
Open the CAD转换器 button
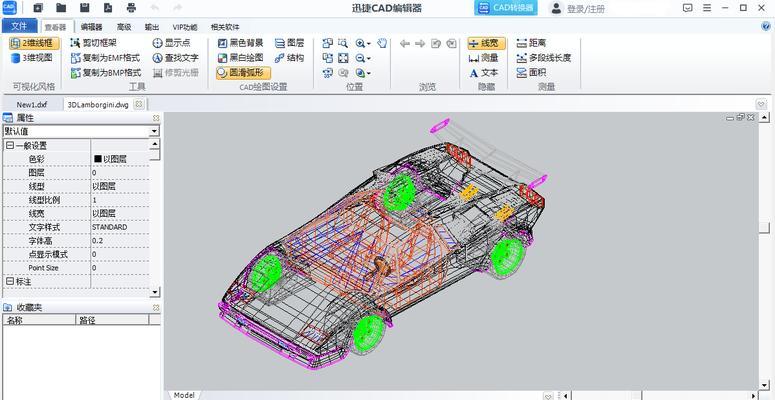click(x=506, y=8)
